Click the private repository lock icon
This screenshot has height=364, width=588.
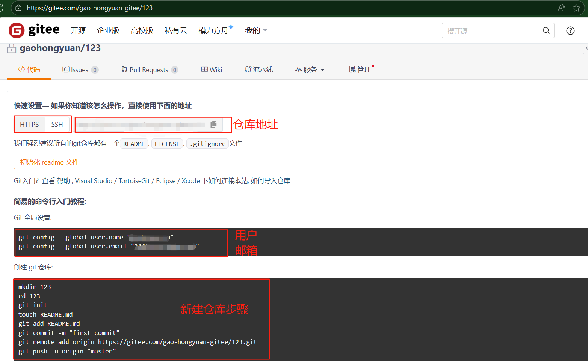click(x=12, y=48)
